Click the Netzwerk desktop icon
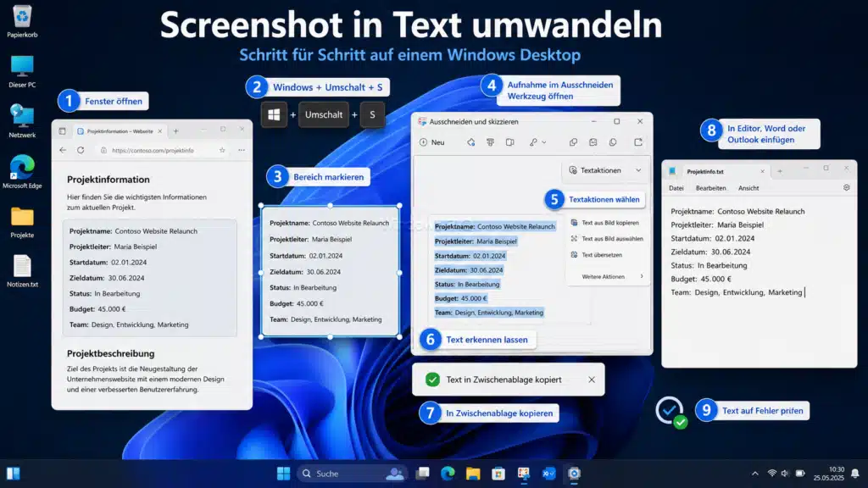 click(22, 122)
